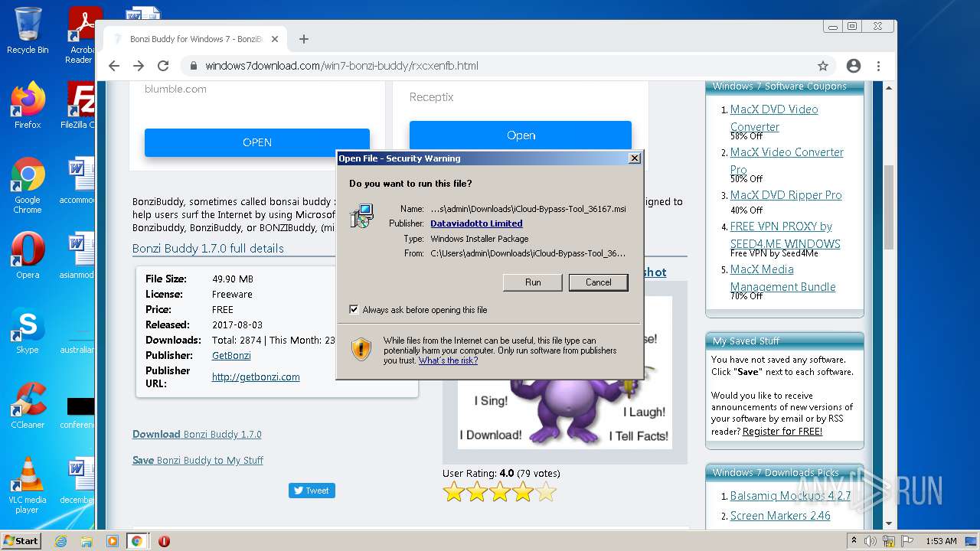The width and height of the screenshot is (980, 551).
Task: Open the GetBonzi publisher link
Action: click(231, 355)
